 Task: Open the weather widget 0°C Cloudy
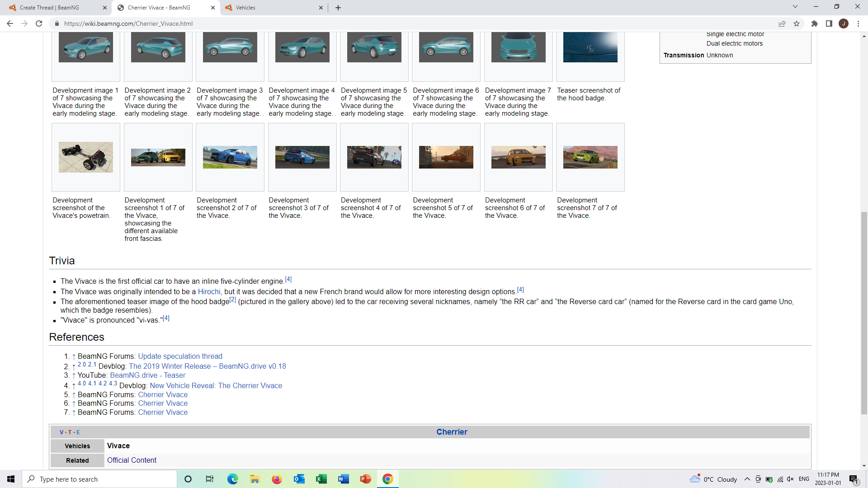[713, 479]
